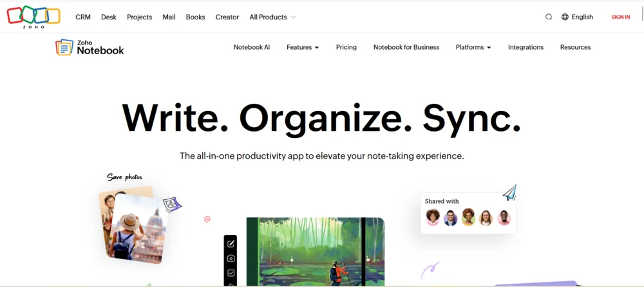The width and height of the screenshot is (644, 287).
Task: Click the camera icon in sidebar
Action: click(231, 258)
